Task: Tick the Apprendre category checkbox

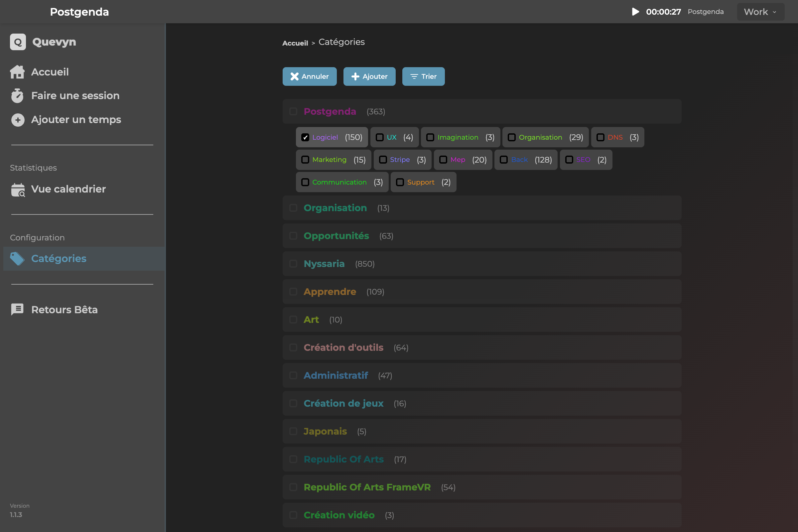Action: [293, 292]
